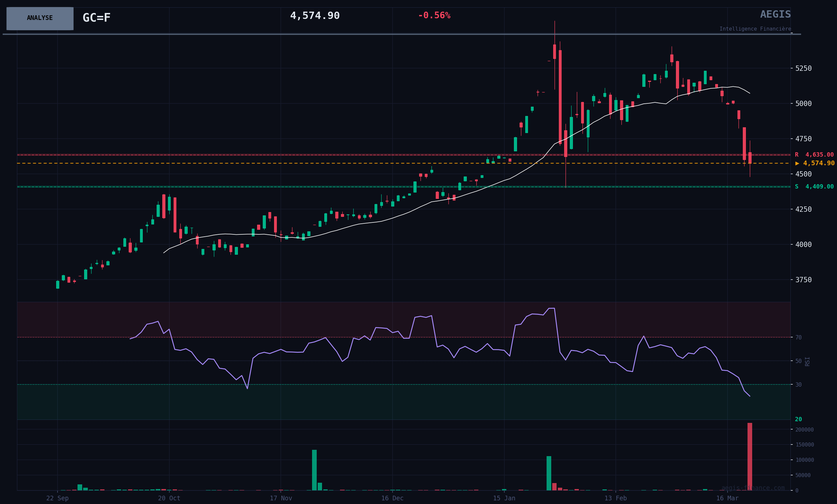Click the -0.56% change value
The height and width of the screenshot is (504, 837).
(434, 16)
